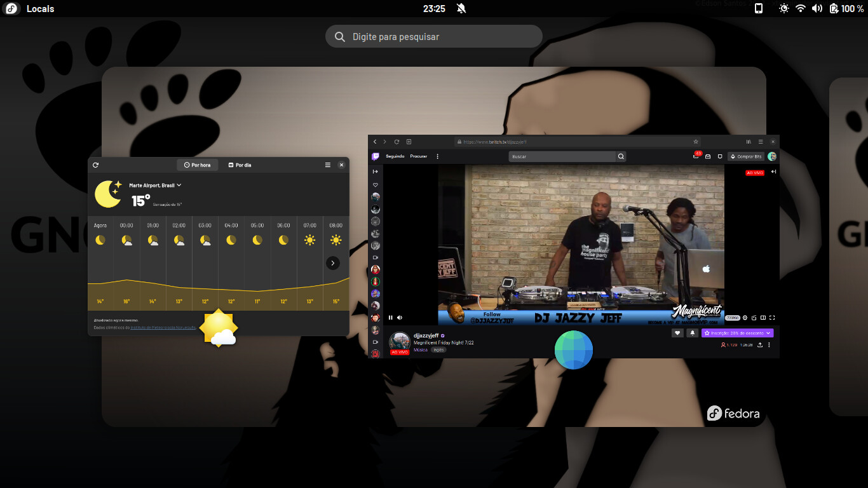Click the top bar brightness icon
The height and width of the screenshot is (488, 868).
click(x=784, y=9)
